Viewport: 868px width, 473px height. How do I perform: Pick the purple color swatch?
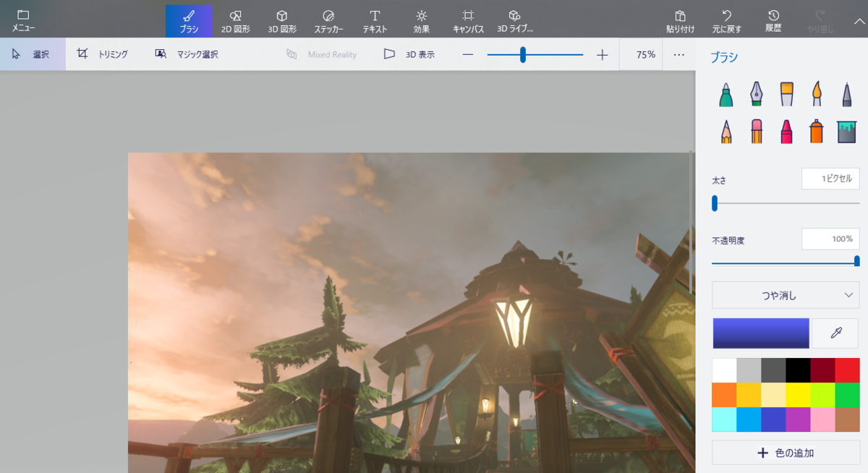click(798, 419)
